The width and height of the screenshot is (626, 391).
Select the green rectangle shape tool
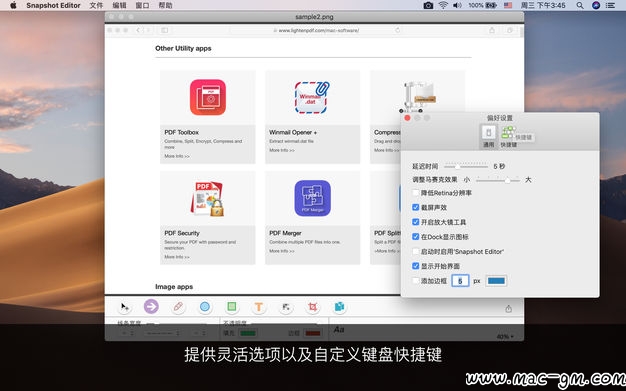pos(232,307)
